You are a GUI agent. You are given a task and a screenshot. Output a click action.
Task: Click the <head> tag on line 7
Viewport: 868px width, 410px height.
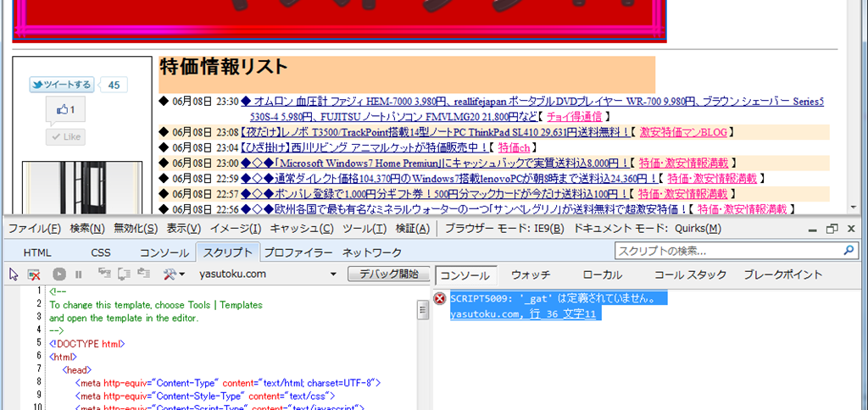(x=77, y=368)
